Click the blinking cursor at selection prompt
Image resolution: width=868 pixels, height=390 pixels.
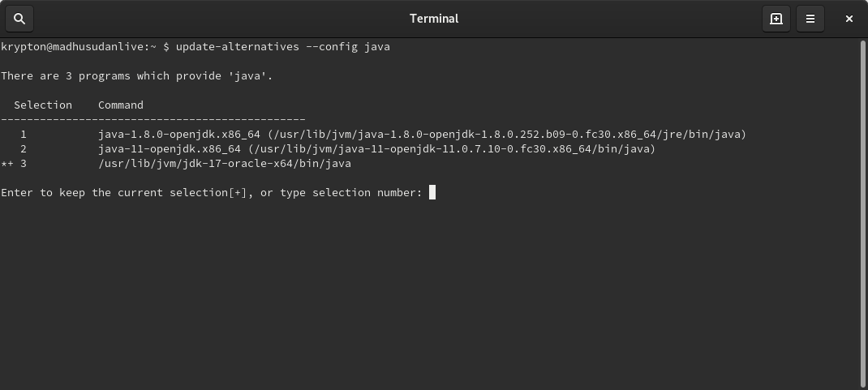pos(432,192)
